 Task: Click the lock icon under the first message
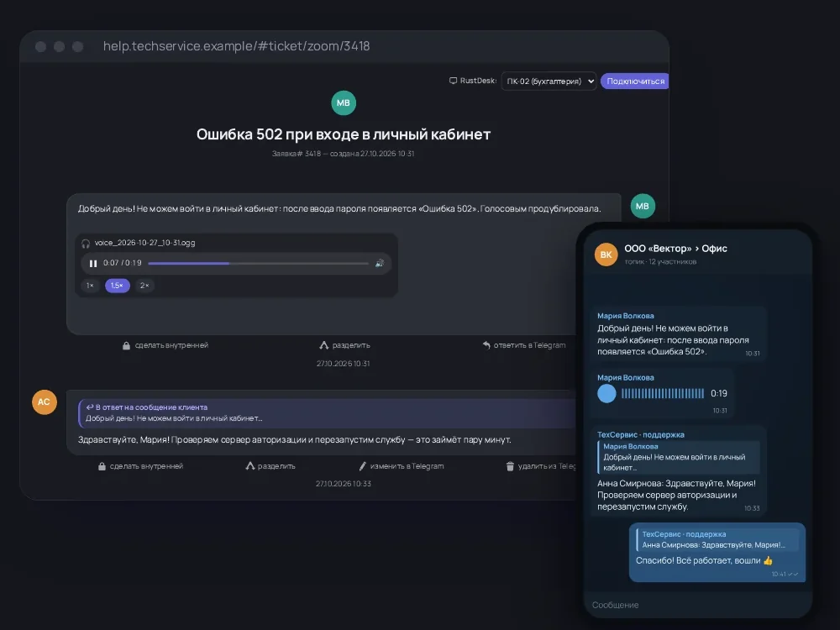point(127,345)
